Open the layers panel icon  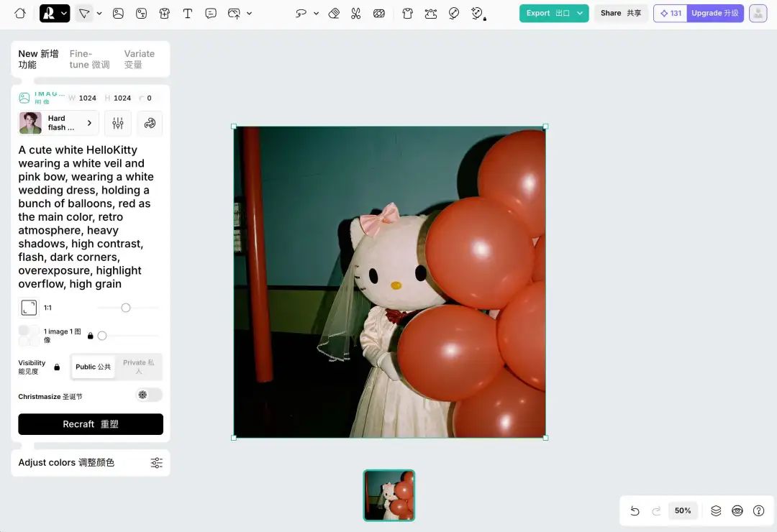pyautogui.click(x=716, y=510)
